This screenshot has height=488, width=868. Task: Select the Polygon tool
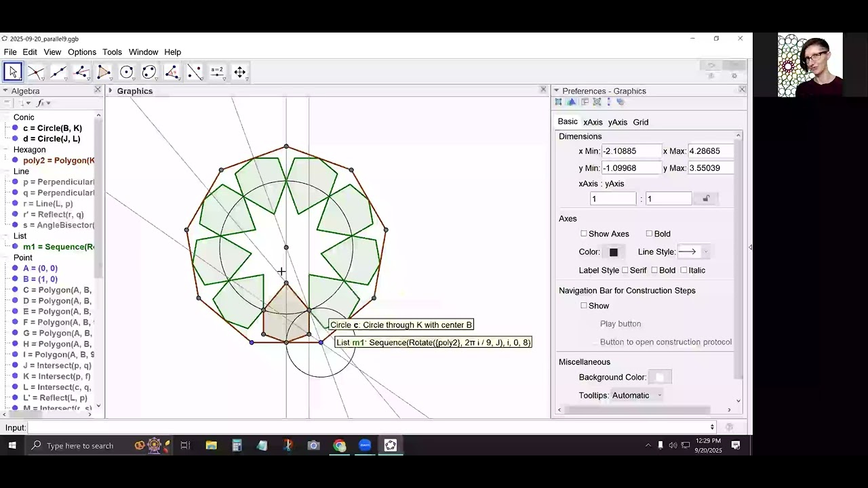pyautogui.click(x=104, y=72)
